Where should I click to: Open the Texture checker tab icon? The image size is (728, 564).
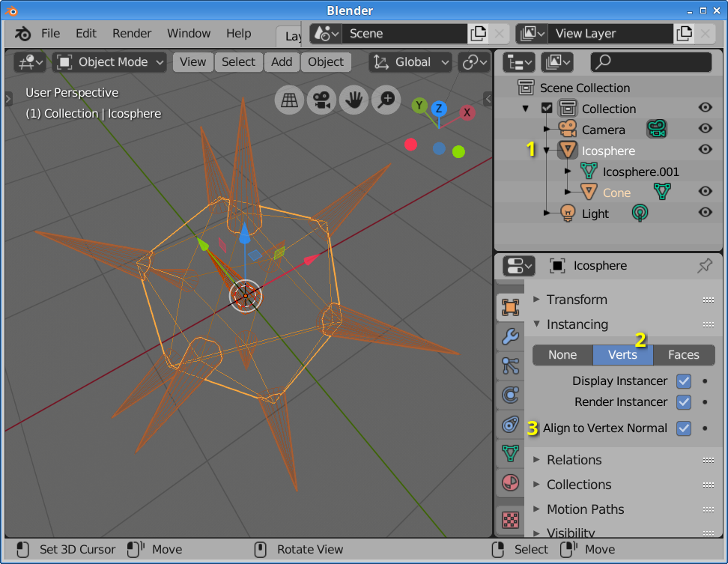pyautogui.click(x=510, y=520)
